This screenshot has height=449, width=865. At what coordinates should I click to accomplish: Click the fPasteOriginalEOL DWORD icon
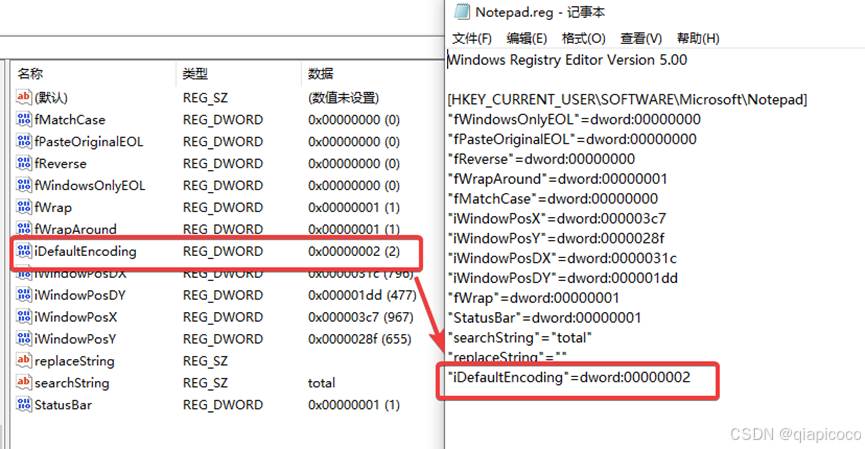[x=24, y=142]
